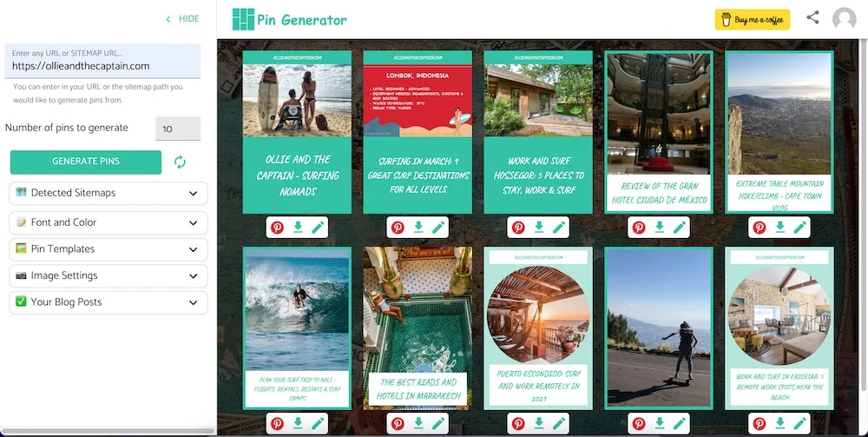Click the share icon in the header
Image resolution: width=868 pixels, height=437 pixels.
tap(812, 17)
